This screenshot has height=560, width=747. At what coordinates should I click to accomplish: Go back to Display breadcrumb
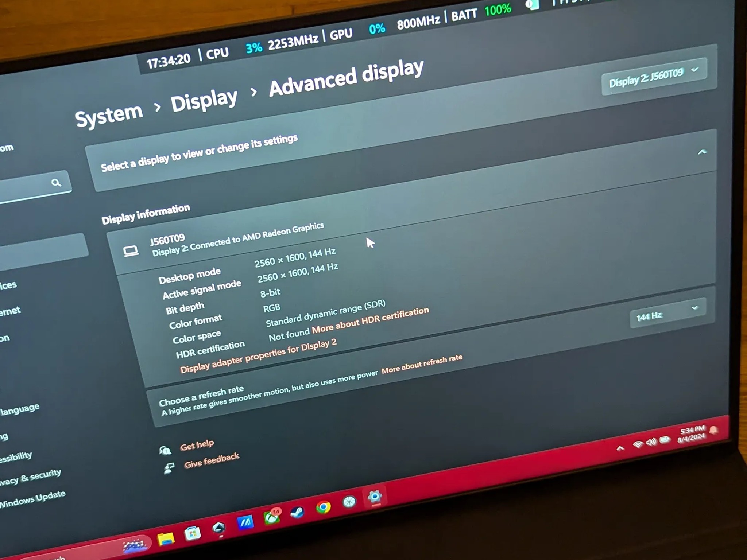pos(204,100)
